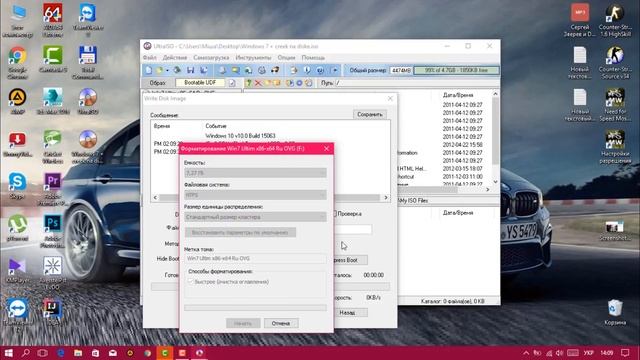
Task: Open Counter-Strike 1.6 desktop icon
Action: click(615, 21)
